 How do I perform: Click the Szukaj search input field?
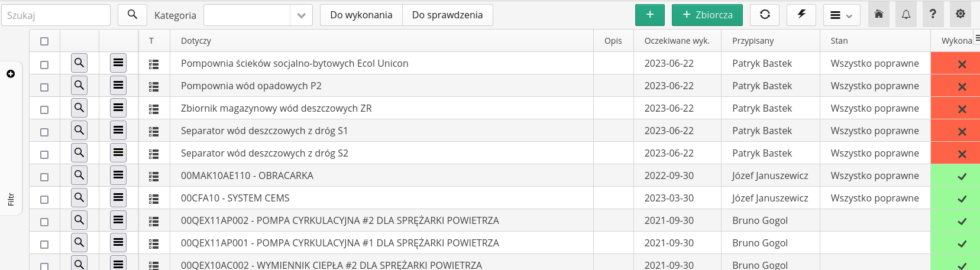[56, 15]
